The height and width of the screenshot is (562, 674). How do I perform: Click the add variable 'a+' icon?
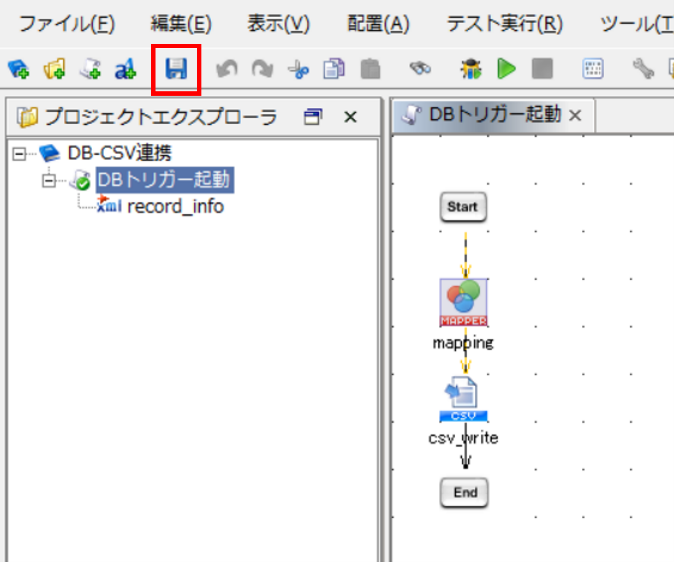[125, 69]
